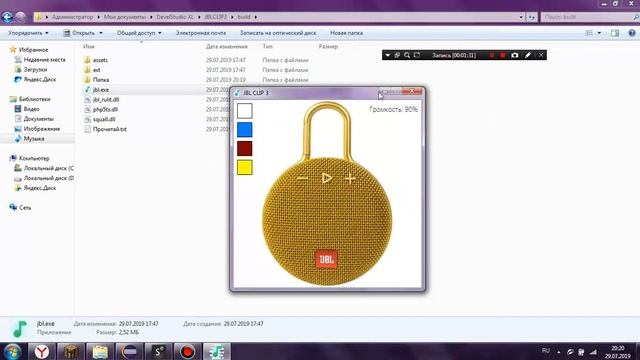Stop the screen recording
Screen dimensions: 640x360
coord(503,55)
